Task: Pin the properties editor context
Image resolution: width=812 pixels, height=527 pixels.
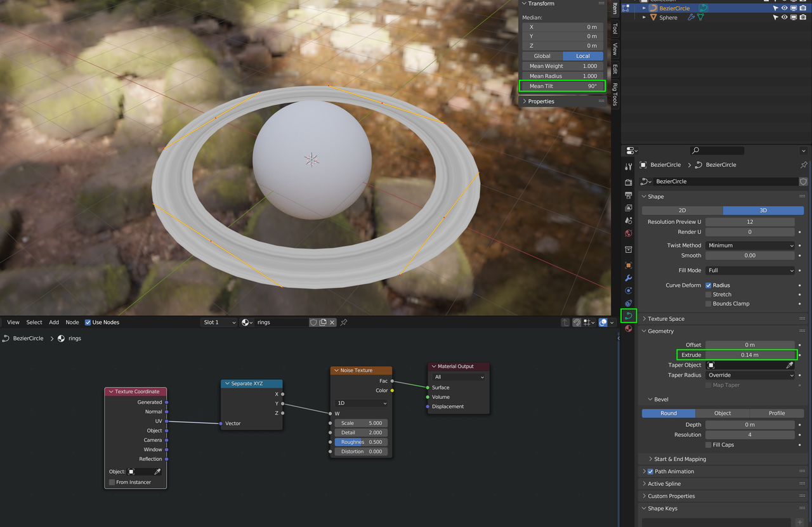Action: 804,165
